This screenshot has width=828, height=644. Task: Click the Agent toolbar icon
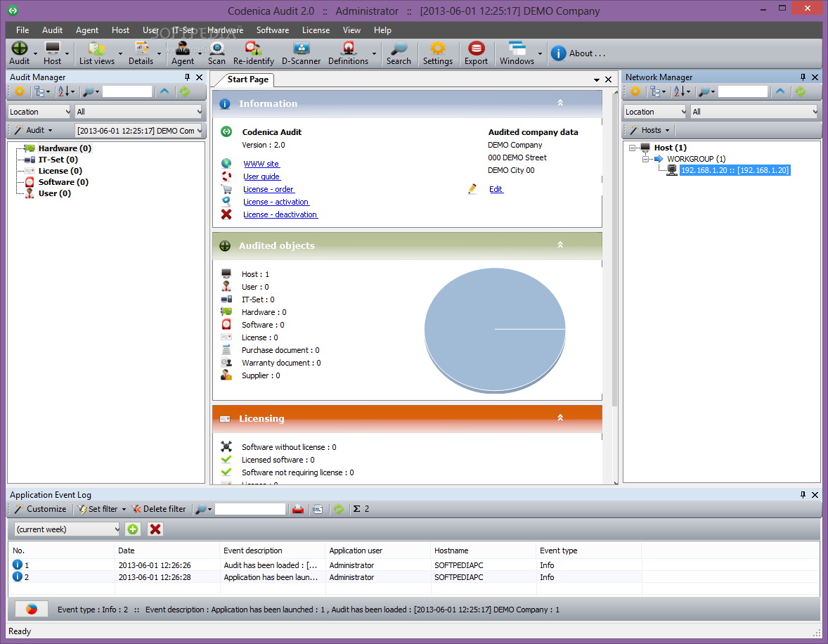coord(183,53)
